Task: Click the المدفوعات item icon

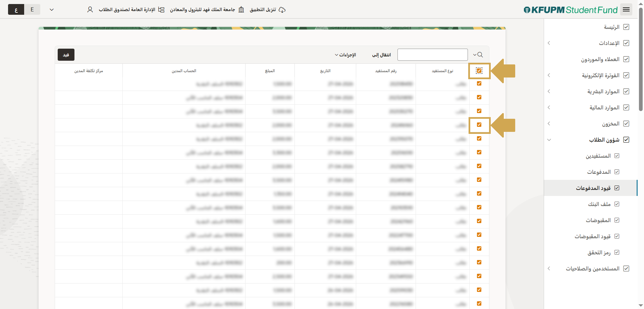Action: pos(617,172)
